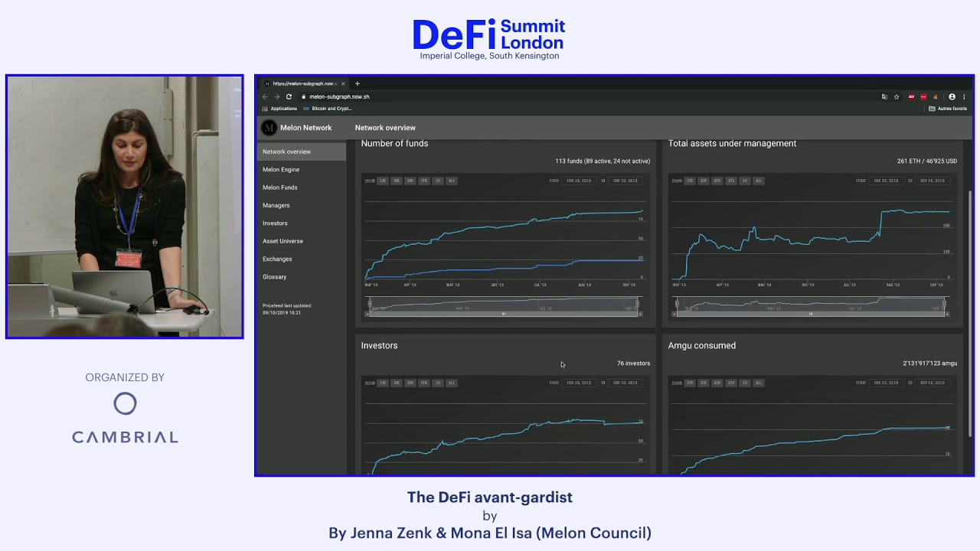Image resolution: width=980 pixels, height=551 pixels.
Task: Click the To date field in Amgu consumed chart
Action: pos(933,383)
